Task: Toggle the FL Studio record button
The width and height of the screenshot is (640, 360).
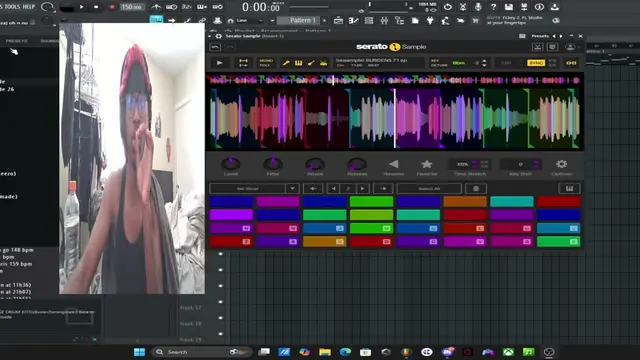Action: coord(112,7)
